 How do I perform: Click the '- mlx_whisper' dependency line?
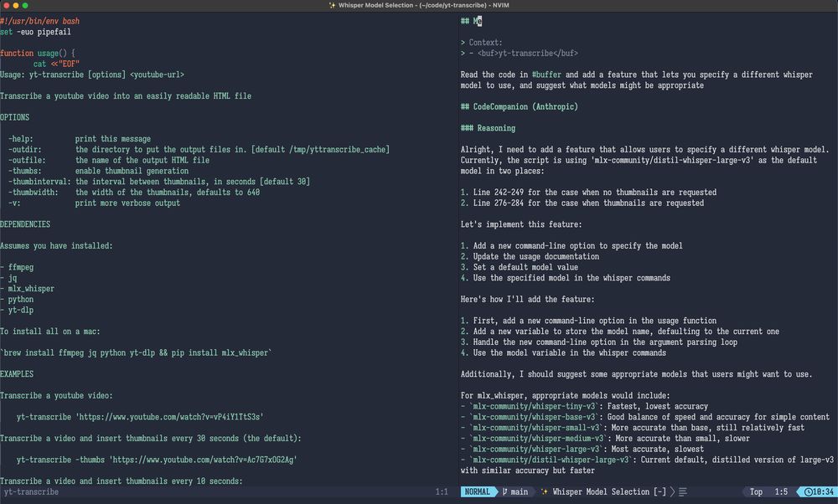[x=28, y=288]
